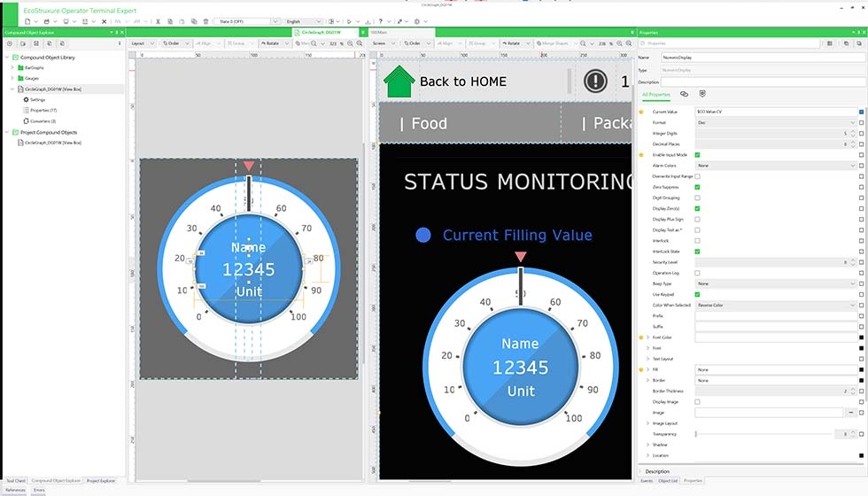The width and height of the screenshot is (868, 496).
Task: Expand the Gauges folder in library tree
Action: point(12,78)
